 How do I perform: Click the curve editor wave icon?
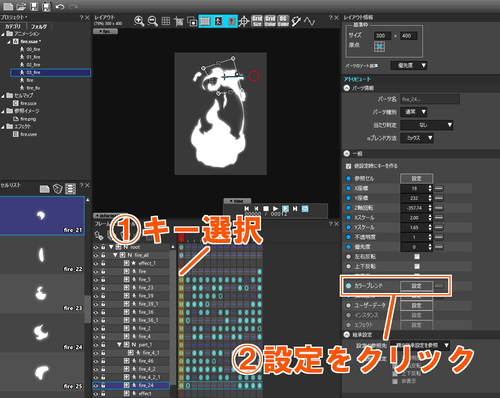tap(309, 21)
